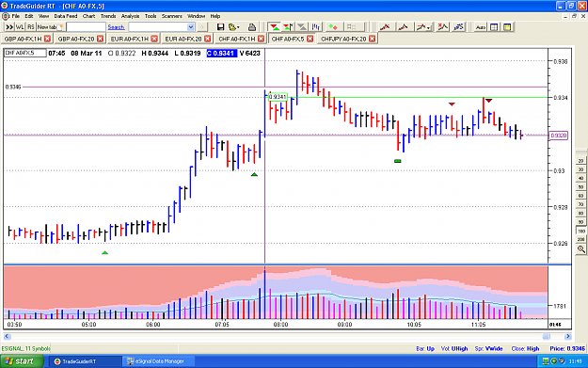Click the magnifier zoom icon
The width and height of the screenshot is (588, 368).
[x=580, y=249]
